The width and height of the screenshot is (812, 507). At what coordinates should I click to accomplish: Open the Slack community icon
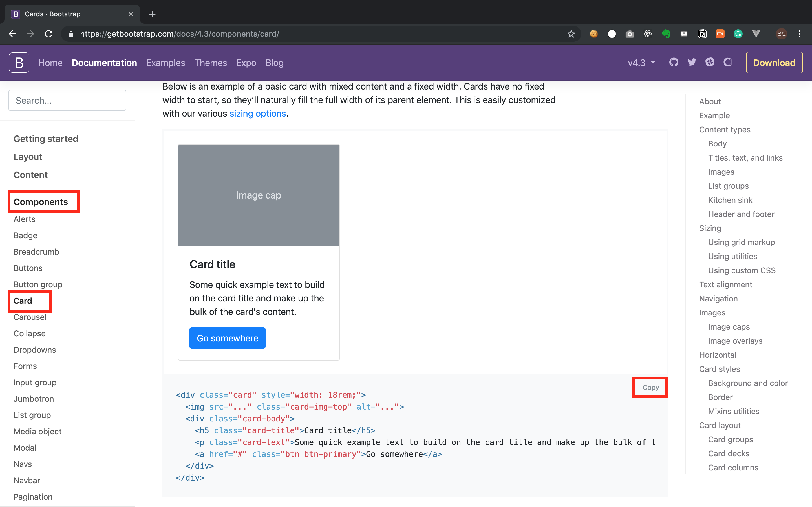[x=710, y=62]
